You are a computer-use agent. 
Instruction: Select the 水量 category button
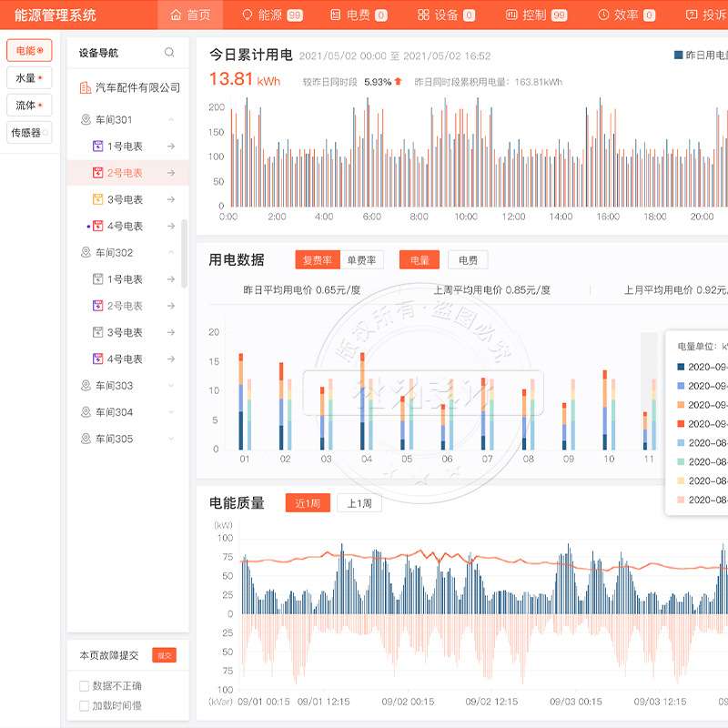click(x=29, y=77)
